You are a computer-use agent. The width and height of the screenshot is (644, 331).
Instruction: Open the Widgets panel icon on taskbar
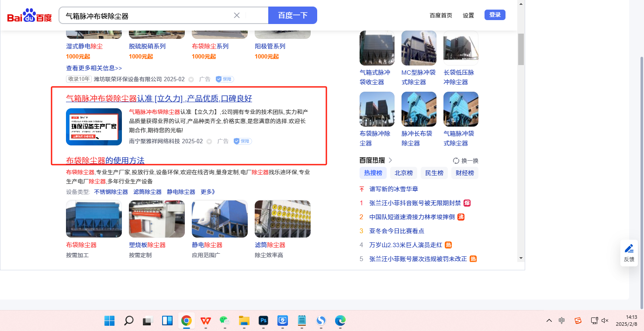pos(167,321)
